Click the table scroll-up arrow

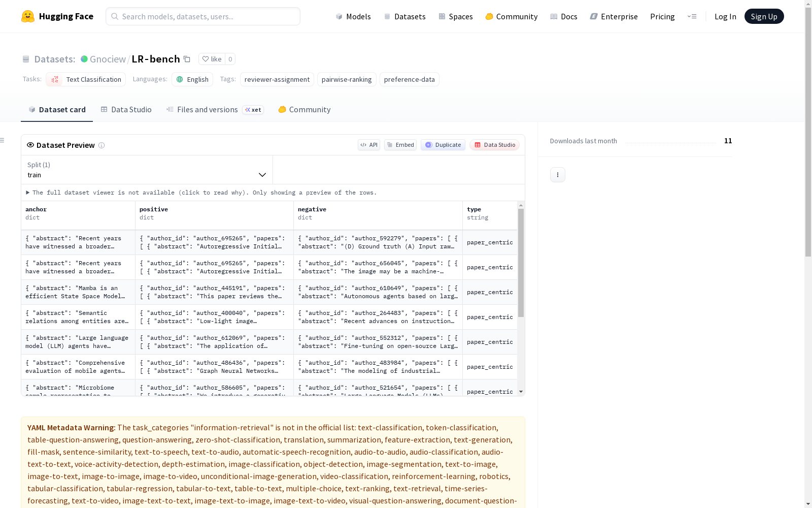coord(521,205)
